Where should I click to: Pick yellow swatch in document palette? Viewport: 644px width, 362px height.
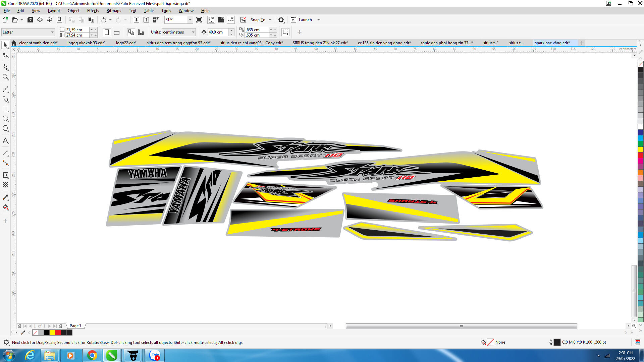(x=52, y=333)
